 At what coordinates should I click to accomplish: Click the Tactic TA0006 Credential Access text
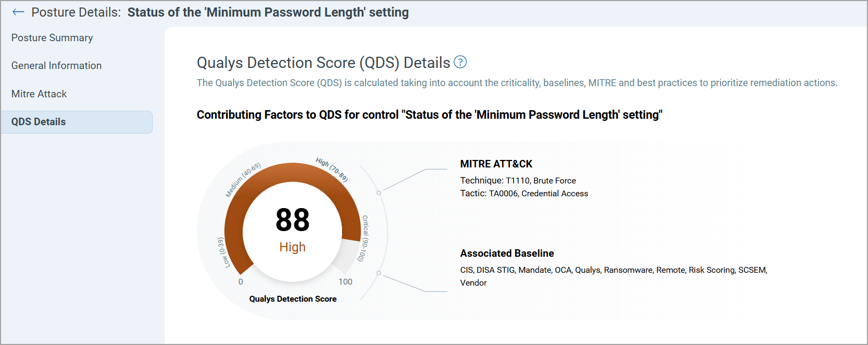[x=524, y=194]
